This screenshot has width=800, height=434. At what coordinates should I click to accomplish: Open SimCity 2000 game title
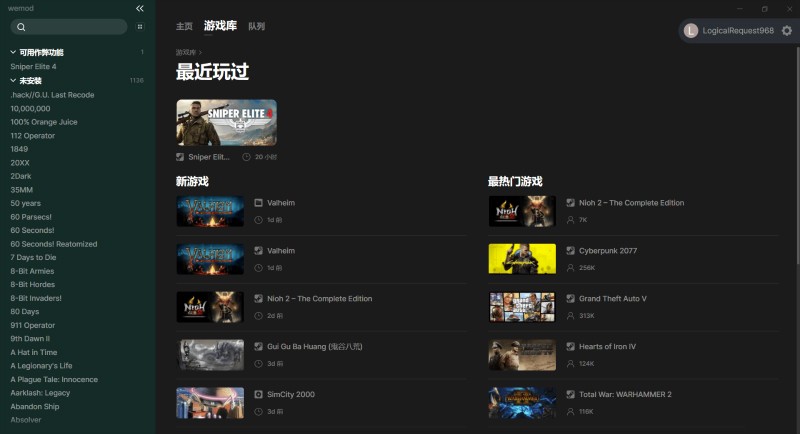tap(291, 395)
